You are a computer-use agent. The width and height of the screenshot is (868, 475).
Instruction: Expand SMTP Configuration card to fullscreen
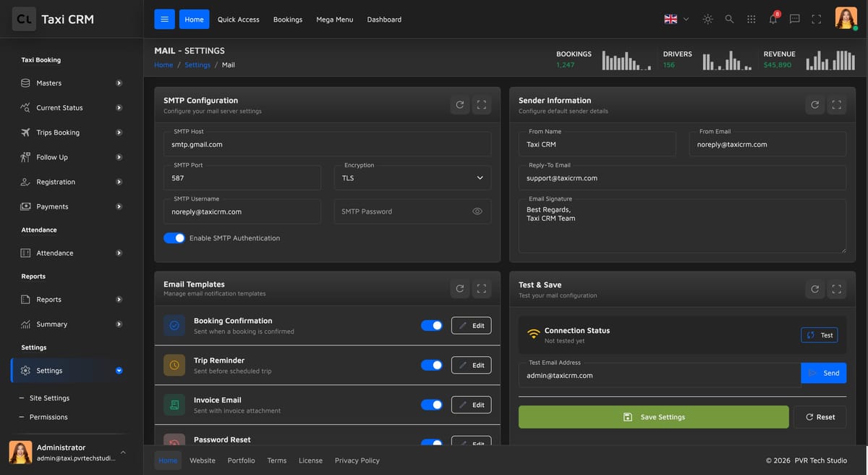tap(482, 105)
